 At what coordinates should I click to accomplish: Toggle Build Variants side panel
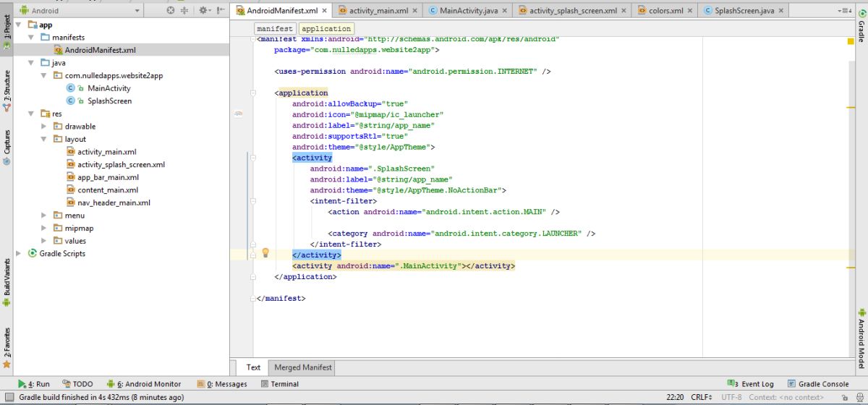7,282
